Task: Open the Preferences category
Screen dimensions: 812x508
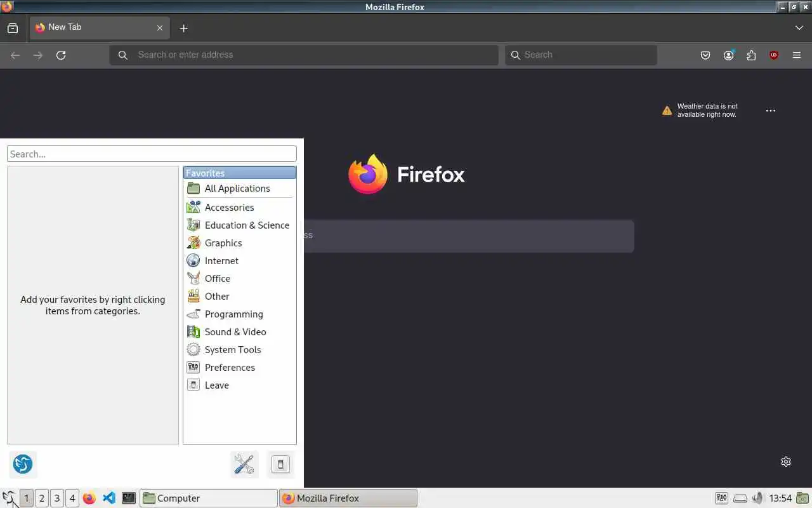Action: point(240,368)
